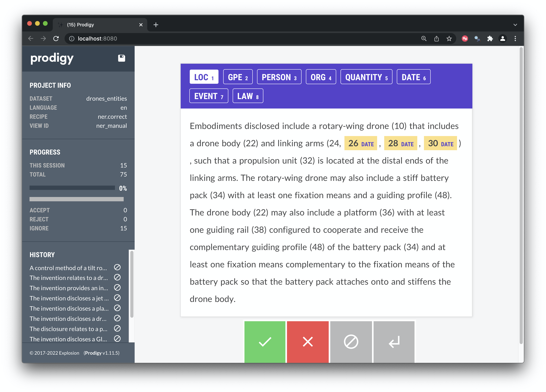View the site information icon in the address bar
The height and width of the screenshot is (392, 546).
point(72,39)
